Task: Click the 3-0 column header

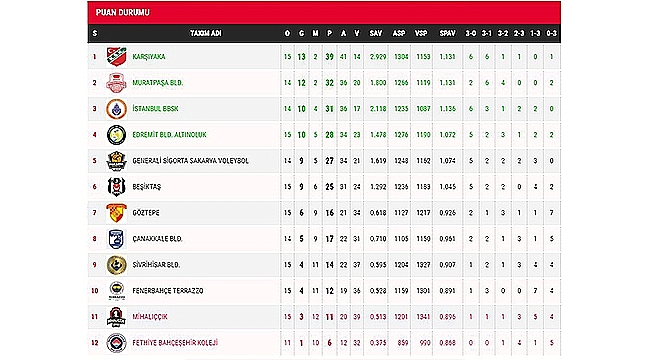Action: pos(471,33)
